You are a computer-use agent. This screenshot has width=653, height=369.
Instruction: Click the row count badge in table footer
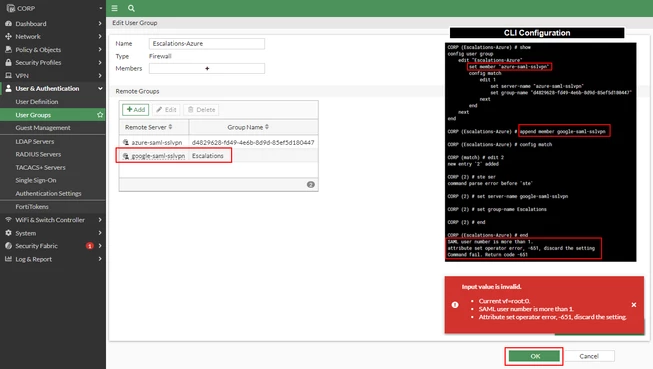tap(311, 184)
